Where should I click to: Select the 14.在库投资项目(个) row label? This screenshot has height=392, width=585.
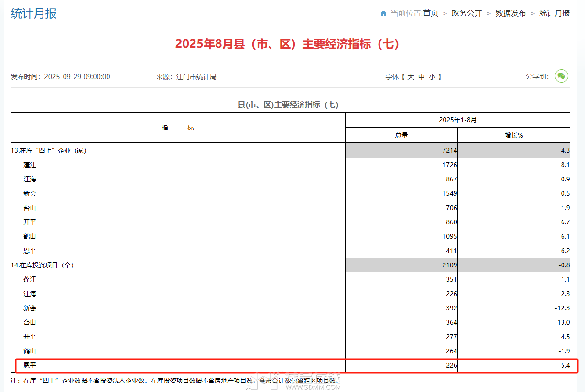point(42,265)
